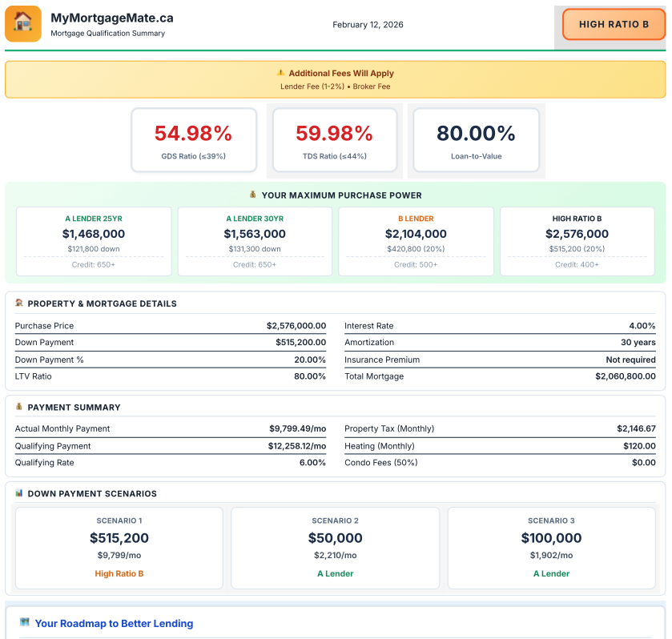672x639 pixels.
Task: Click the money bag icon beside Payment Summary
Action: (x=19, y=407)
